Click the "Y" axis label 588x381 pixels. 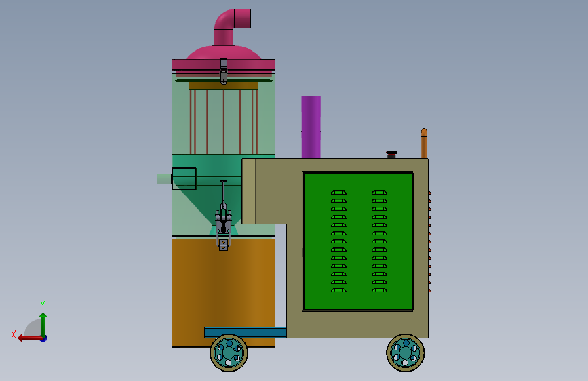[43, 304]
